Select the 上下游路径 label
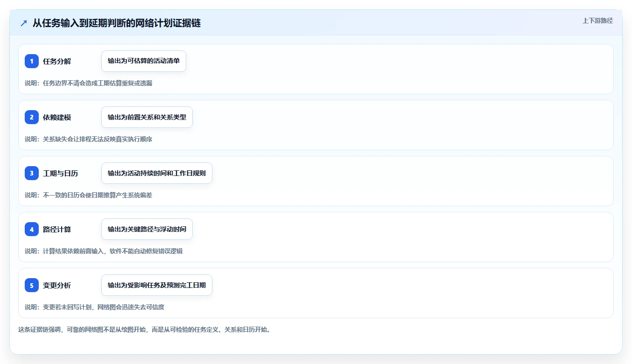Screen dimensions: 632x364 point(597,21)
